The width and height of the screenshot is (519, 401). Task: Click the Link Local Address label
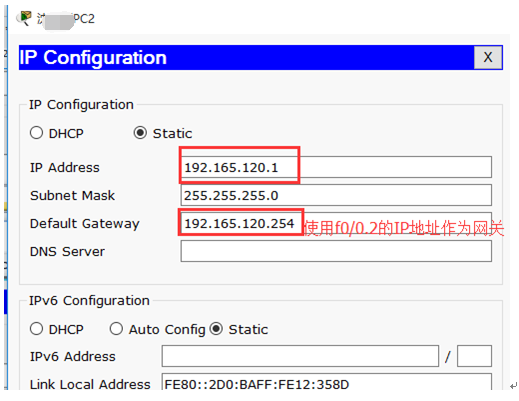(x=90, y=384)
